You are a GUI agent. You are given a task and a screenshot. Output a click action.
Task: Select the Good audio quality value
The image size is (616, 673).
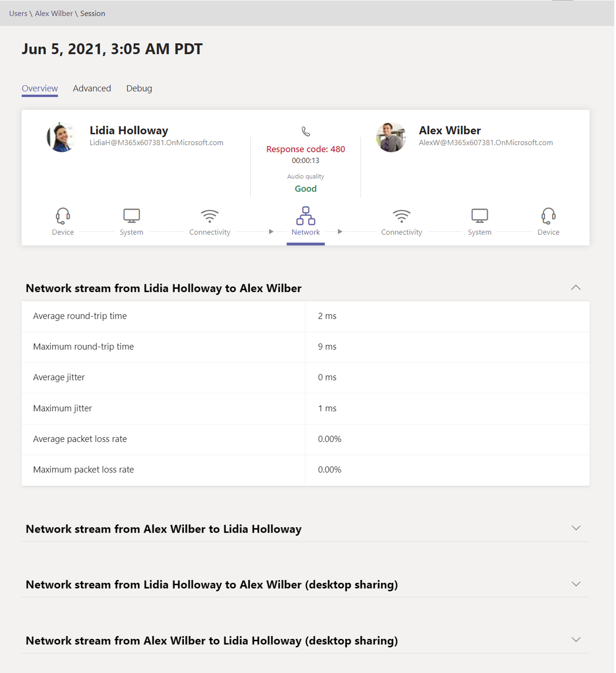(305, 188)
